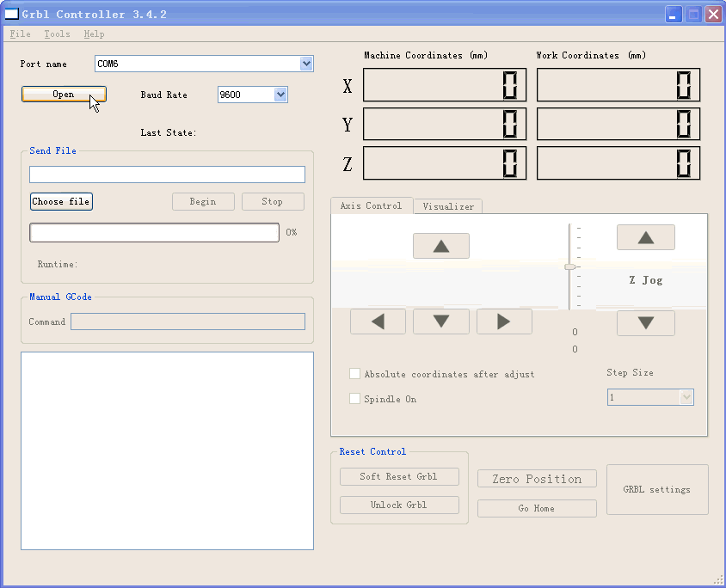Minimize the Grbl Controller window
The image size is (726, 588).
(674, 15)
